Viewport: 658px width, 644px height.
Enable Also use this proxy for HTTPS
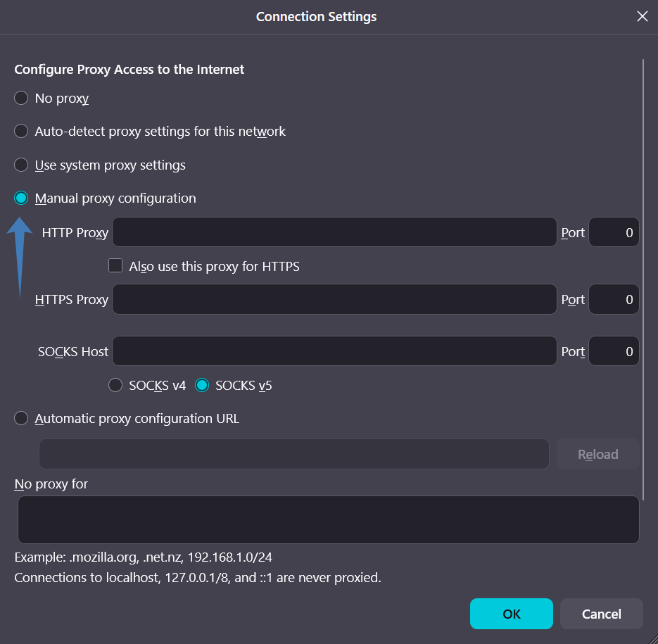coord(115,266)
